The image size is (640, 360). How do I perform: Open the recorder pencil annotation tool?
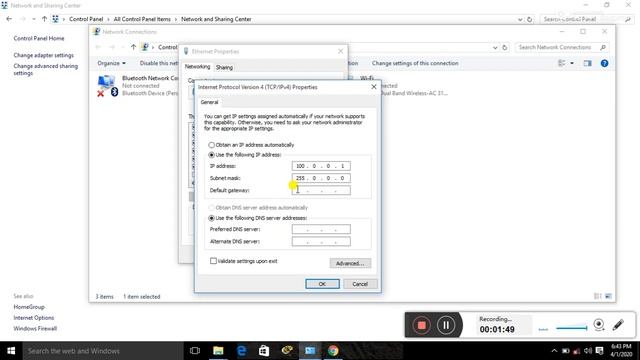point(618,325)
